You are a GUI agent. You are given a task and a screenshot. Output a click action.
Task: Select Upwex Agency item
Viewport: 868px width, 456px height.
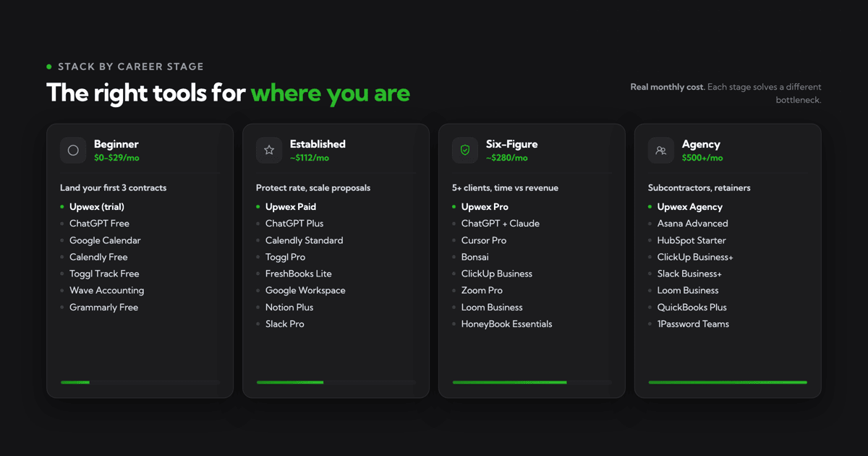click(690, 206)
